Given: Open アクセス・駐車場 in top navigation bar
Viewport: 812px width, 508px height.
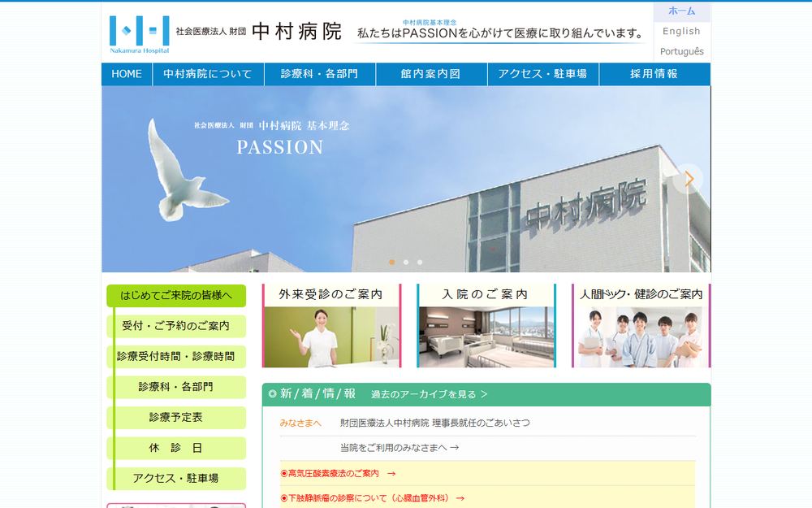Looking at the screenshot, I should coord(543,74).
